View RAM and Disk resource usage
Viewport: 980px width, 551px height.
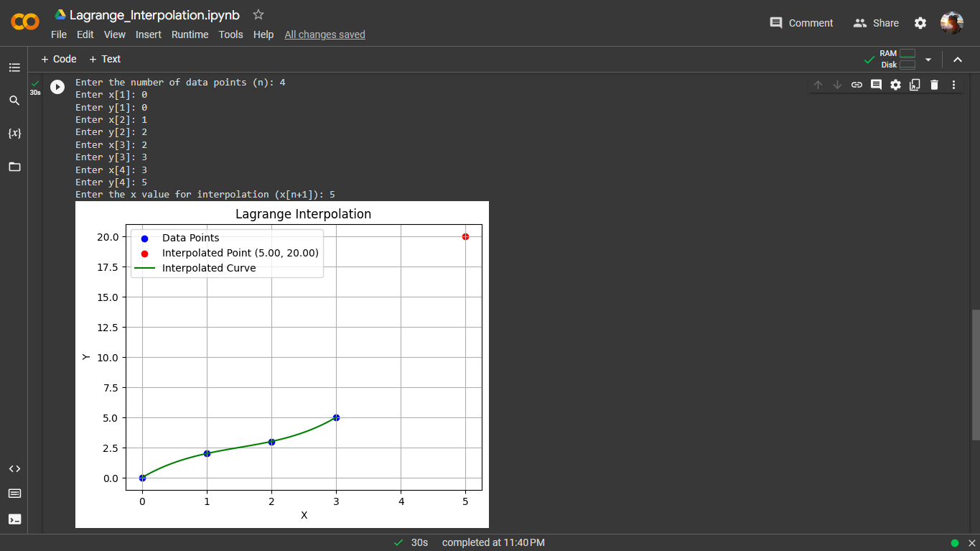click(897, 59)
